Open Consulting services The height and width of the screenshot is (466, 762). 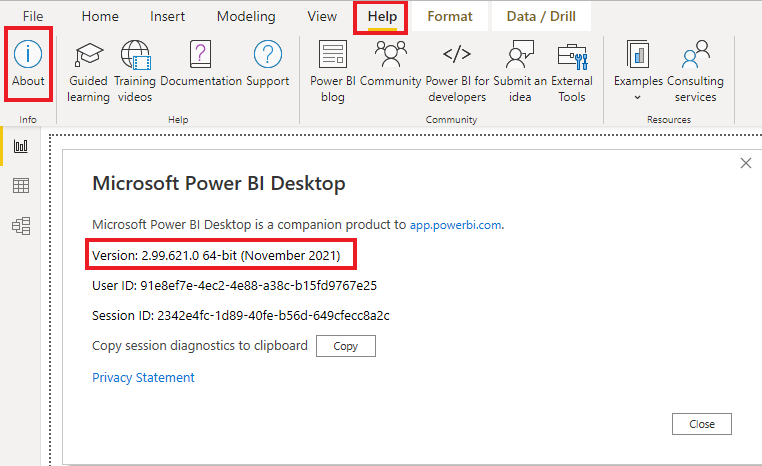(x=695, y=72)
